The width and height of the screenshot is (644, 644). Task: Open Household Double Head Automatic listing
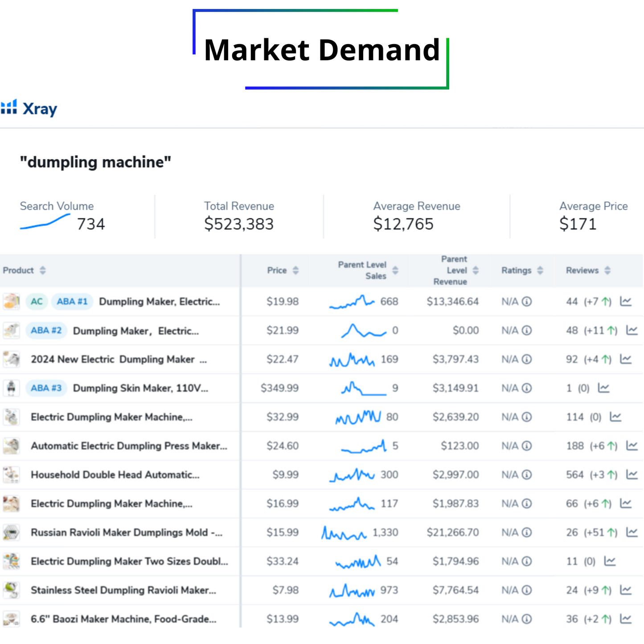[115, 475]
